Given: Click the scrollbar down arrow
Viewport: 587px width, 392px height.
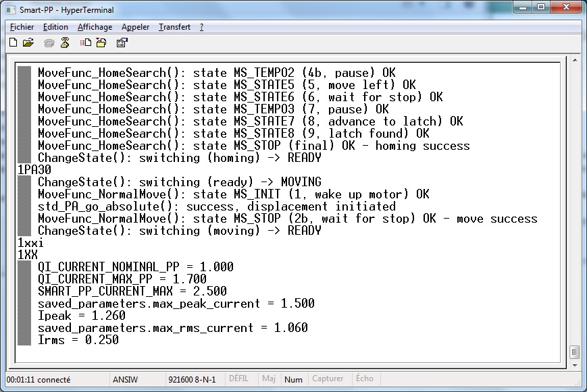Looking at the screenshot, I should pos(574,364).
